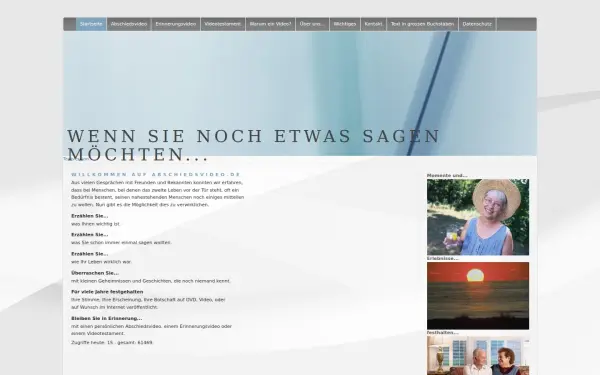Open the Startseite menu item
Viewport: 600px width, 375px height.
(x=91, y=24)
